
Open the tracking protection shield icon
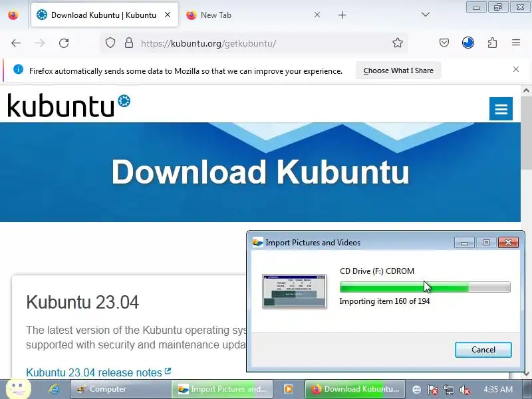click(110, 43)
